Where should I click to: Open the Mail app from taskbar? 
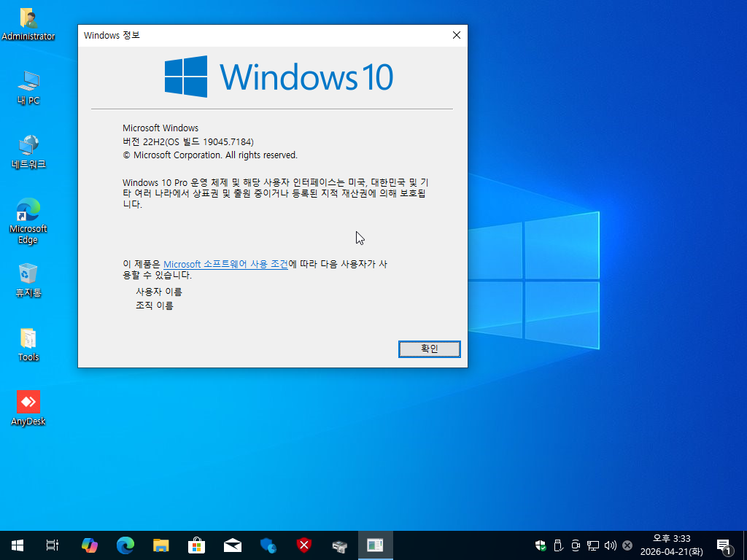pos(233,545)
